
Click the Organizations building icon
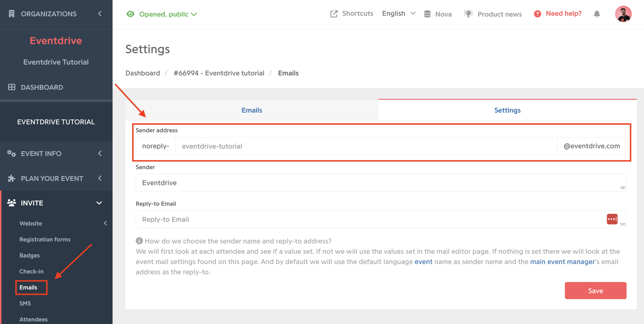[11, 14]
